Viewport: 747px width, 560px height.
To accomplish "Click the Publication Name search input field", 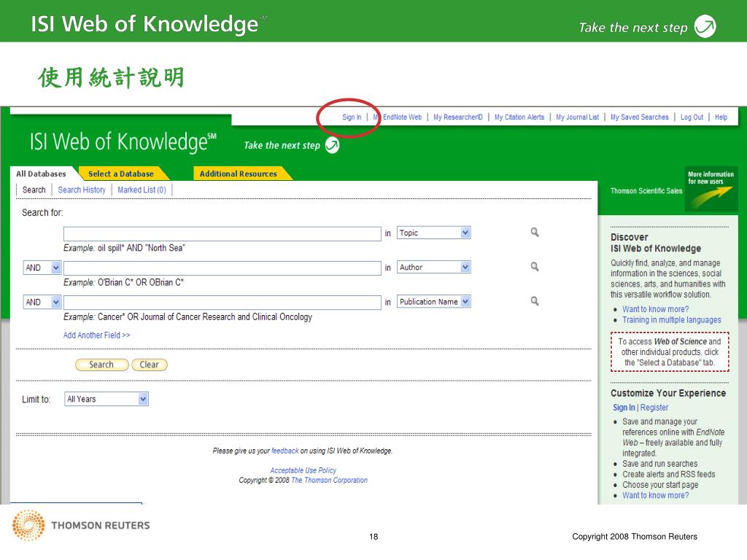I will (x=222, y=303).
